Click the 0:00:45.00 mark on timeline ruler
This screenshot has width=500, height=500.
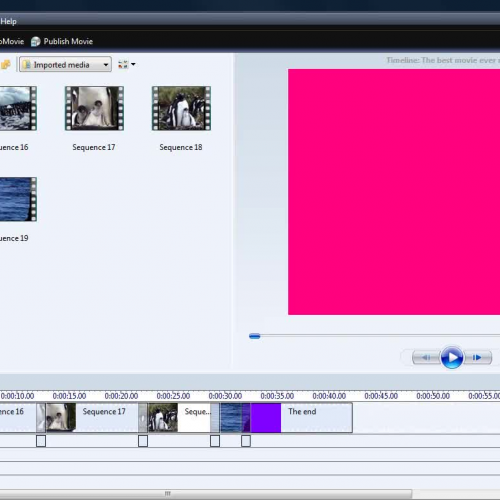[x=381, y=396]
